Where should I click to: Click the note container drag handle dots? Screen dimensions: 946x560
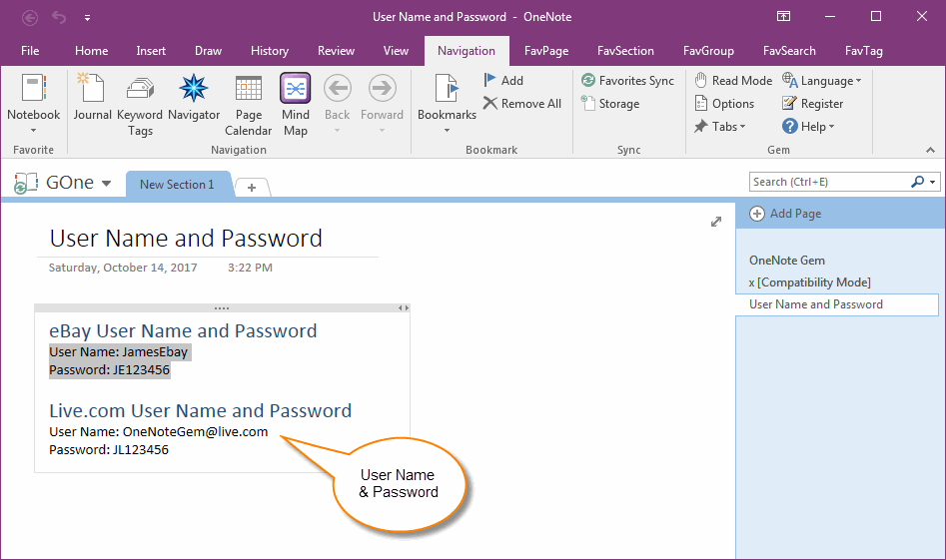coord(222,308)
